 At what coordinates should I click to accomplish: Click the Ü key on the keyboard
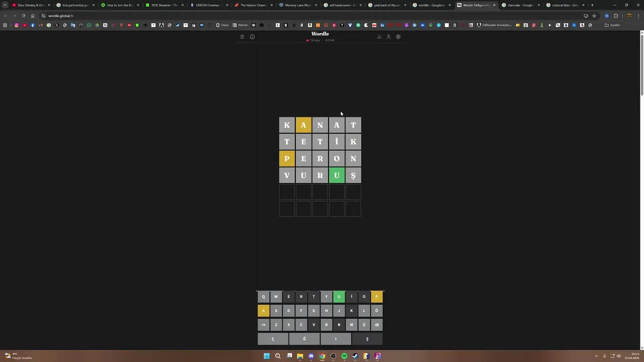pyautogui.click(x=364, y=325)
